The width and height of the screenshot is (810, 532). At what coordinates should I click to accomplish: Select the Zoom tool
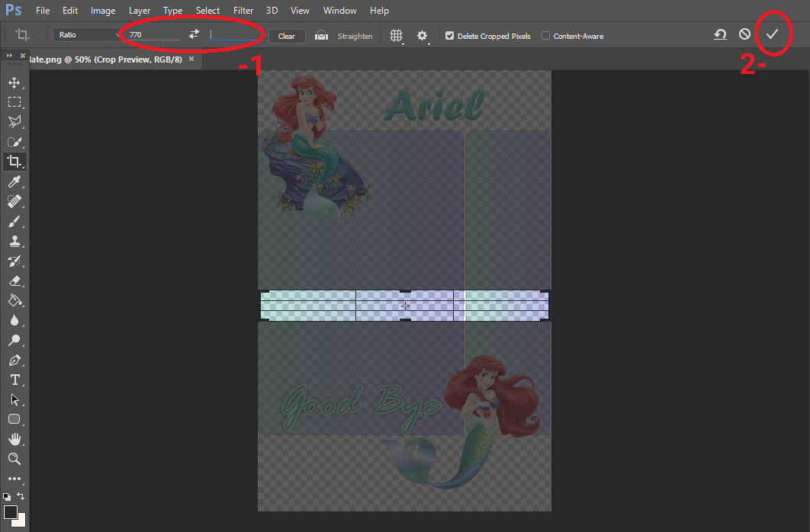[14, 459]
